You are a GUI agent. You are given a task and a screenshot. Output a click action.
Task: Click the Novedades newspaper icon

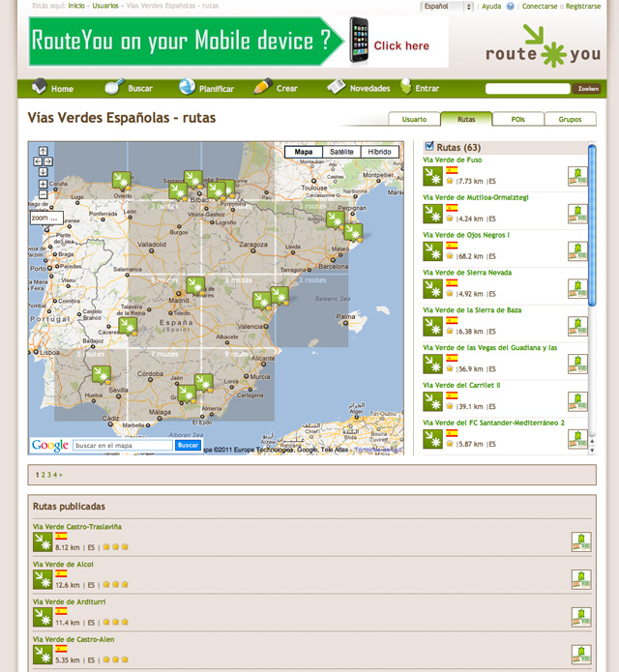tap(336, 86)
